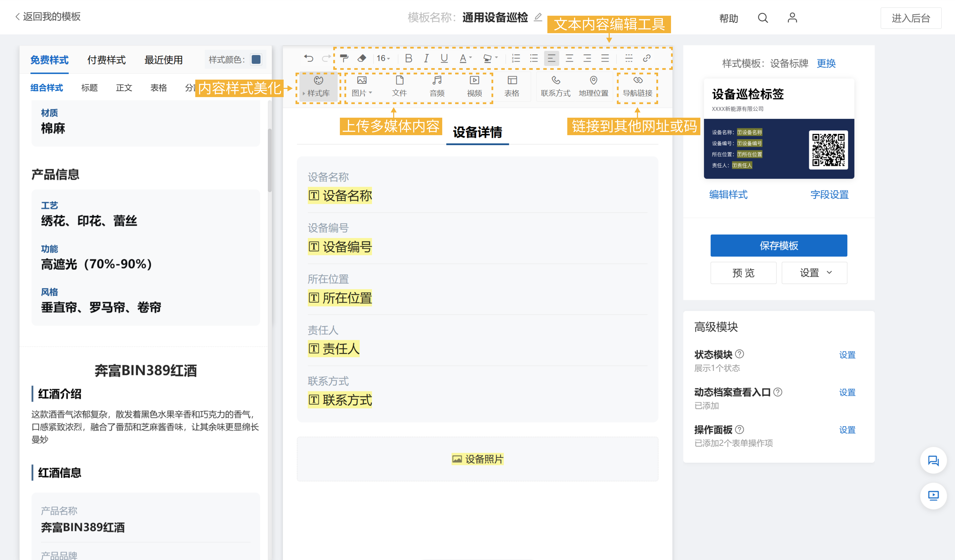The width and height of the screenshot is (955, 560).
Task: Add a 导航链接 navigation link
Action: click(x=637, y=86)
